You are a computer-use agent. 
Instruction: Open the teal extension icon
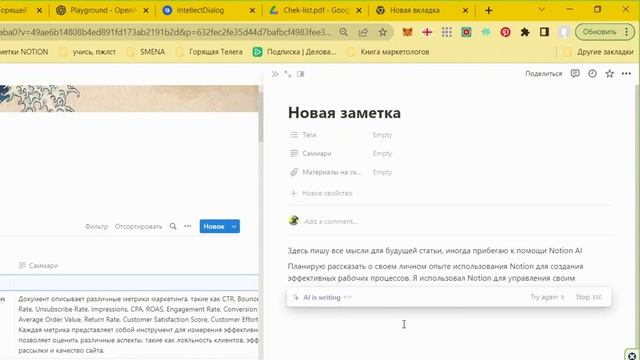(x=486, y=32)
